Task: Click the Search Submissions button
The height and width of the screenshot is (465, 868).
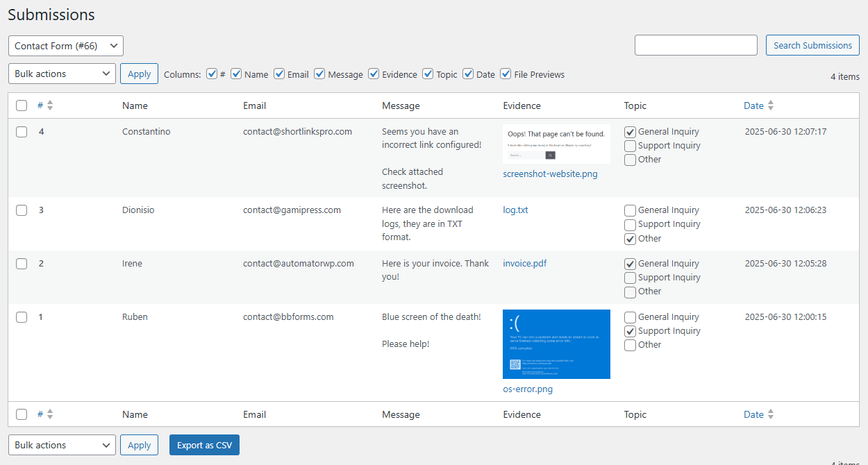Action: [x=812, y=44]
